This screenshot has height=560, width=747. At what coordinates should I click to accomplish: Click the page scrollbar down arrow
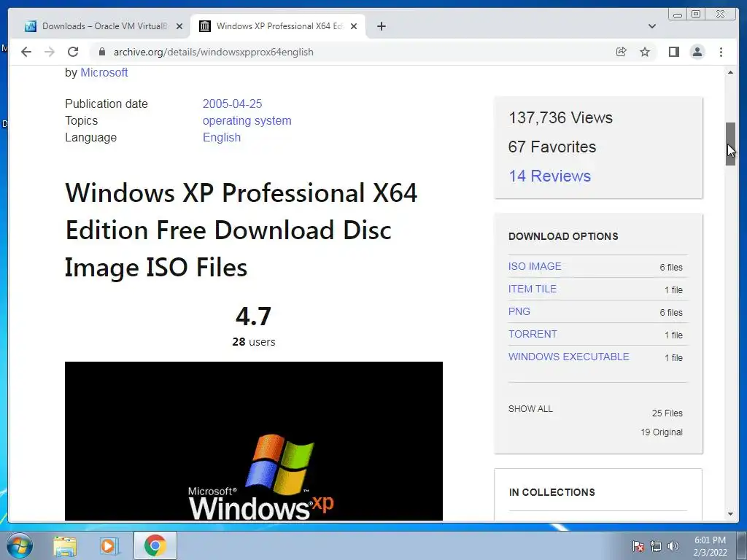730,514
